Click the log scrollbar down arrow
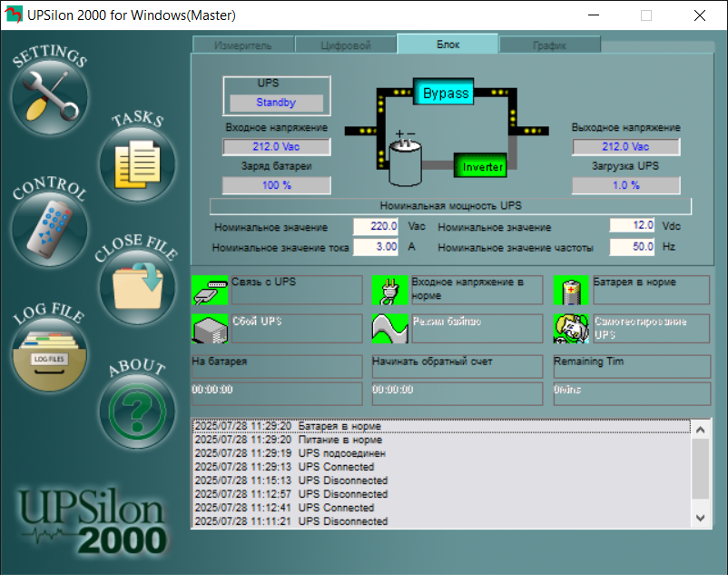 pos(699,517)
